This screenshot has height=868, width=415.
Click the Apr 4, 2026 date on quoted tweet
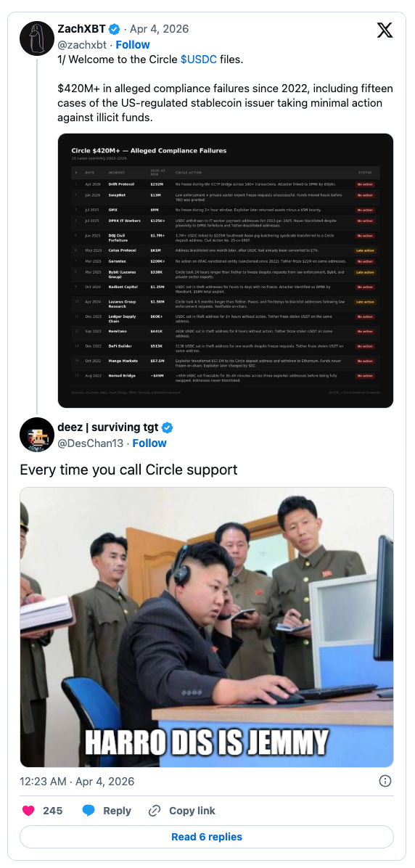tap(160, 29)
